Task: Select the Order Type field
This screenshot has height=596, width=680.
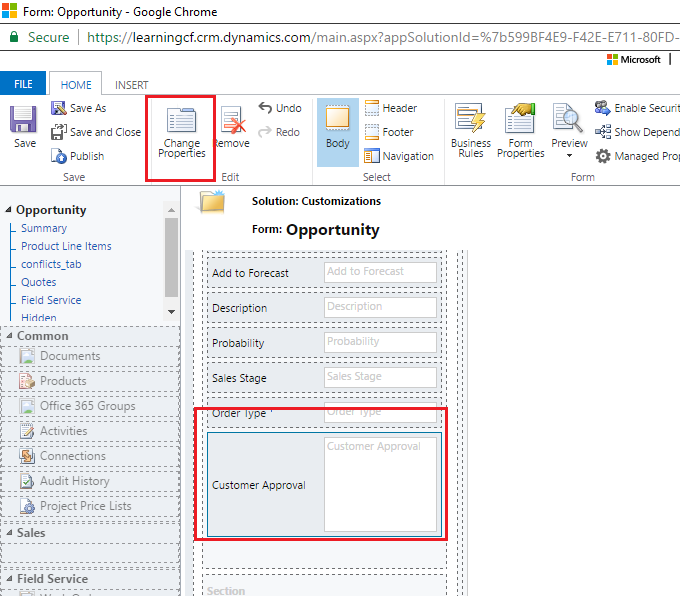Action: pos(324,413)
